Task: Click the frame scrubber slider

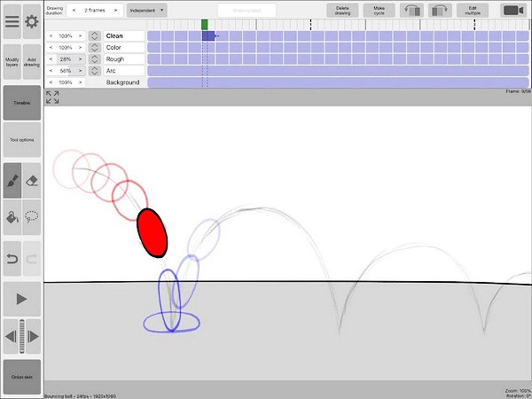Action: pyautogui.click(x=21, y=336)
